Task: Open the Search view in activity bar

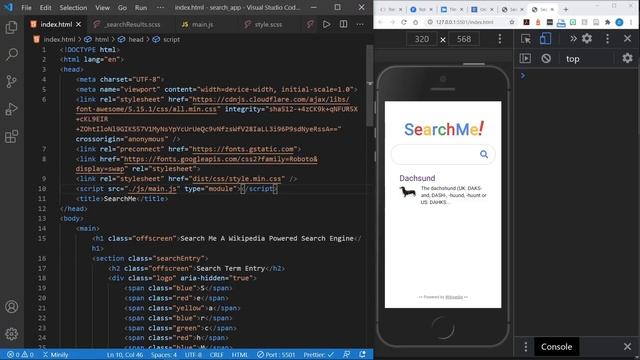Action: (x=11, y=54)
